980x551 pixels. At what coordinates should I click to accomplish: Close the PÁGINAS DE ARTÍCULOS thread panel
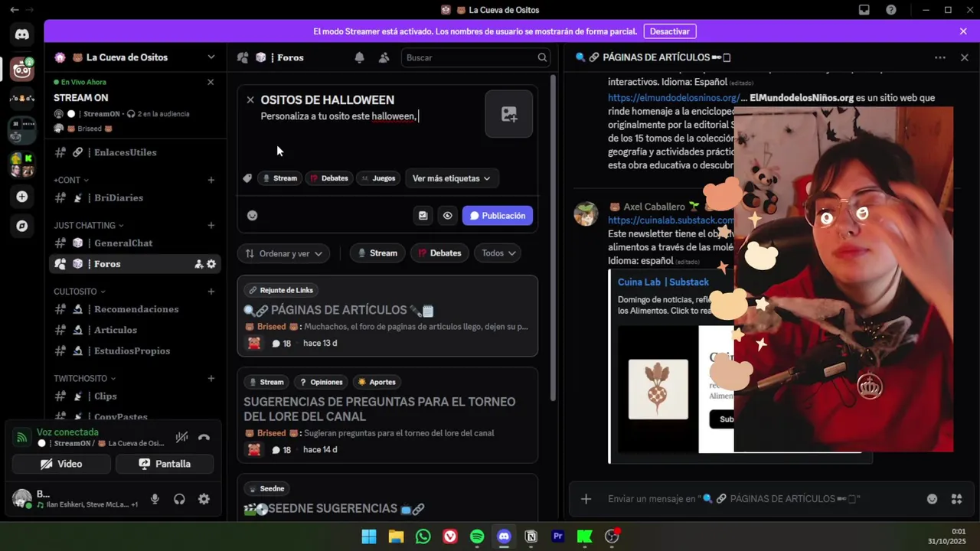pyautogui.click(x=965, y=57)
